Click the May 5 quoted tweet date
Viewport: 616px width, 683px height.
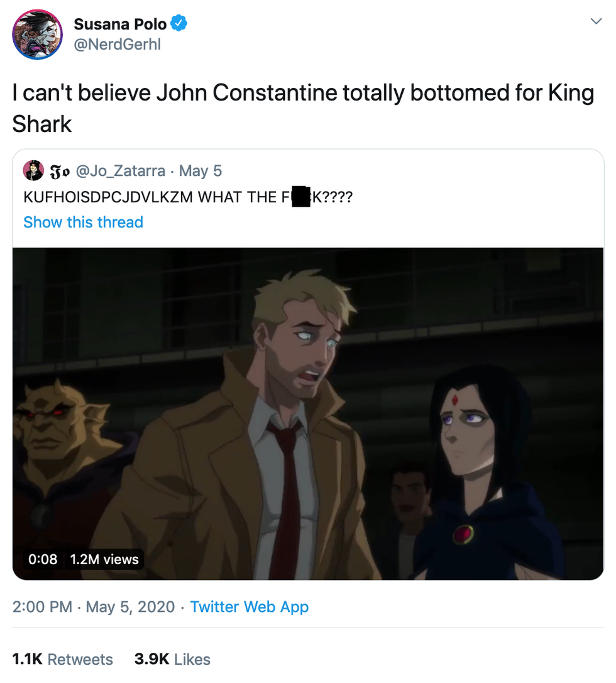coord(201,171)
